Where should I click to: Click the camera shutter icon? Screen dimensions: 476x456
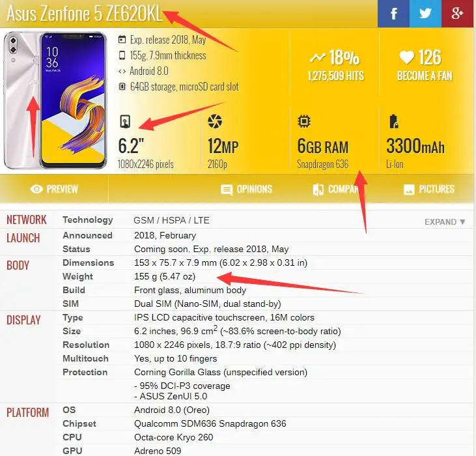[215, 121]
